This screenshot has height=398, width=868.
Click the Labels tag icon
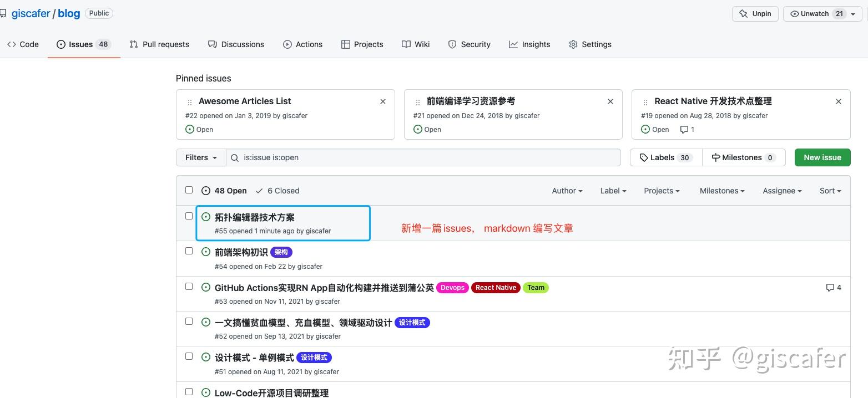[644, 157]
